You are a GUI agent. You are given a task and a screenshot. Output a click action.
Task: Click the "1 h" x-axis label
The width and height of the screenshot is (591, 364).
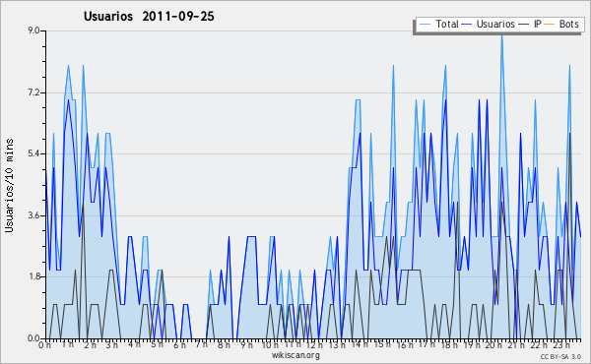pyautogui.click(x=68, y=344)
